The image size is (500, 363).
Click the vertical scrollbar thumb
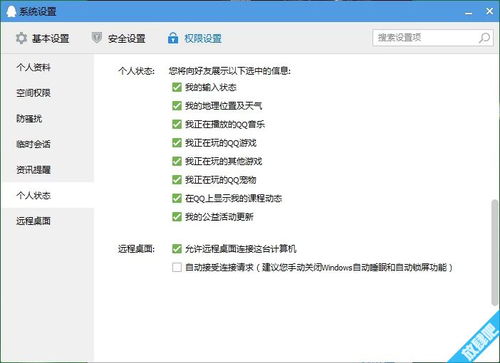(x=495, y=253)
